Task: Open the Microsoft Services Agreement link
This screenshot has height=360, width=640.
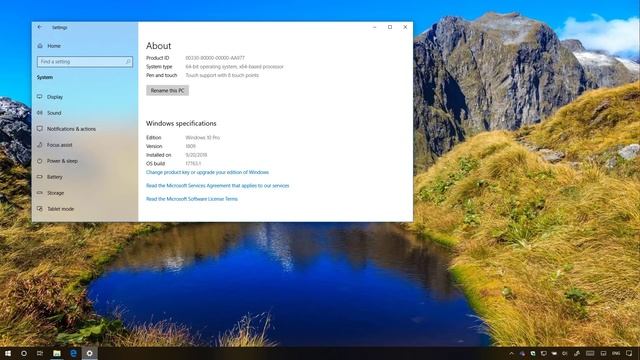Action: point(218,186)
